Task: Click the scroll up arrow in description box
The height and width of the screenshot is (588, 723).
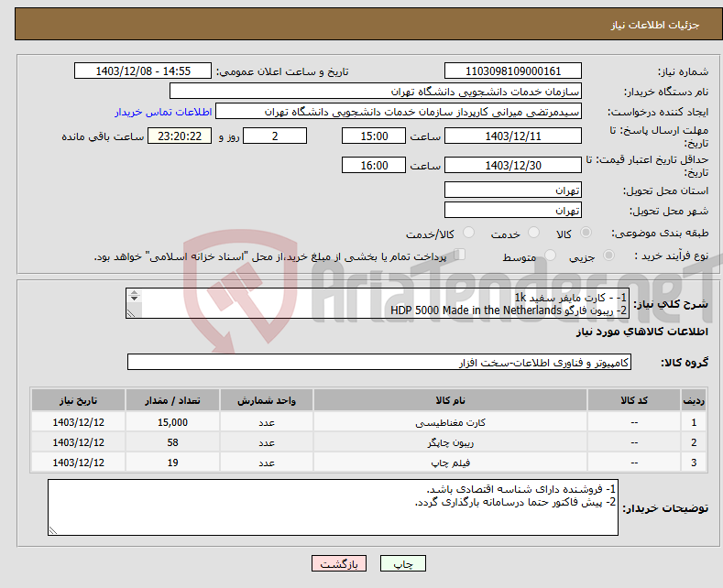Action: click(x=134, y=292)
